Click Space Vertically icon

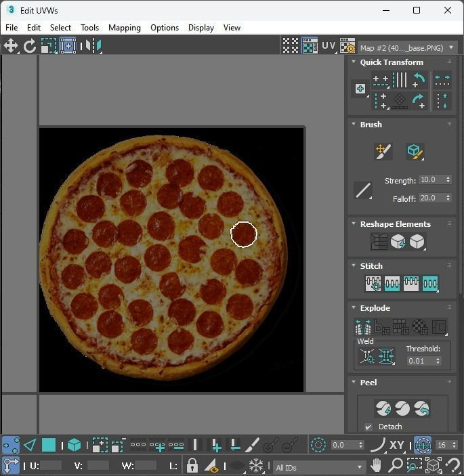click(x=442, y=101)
